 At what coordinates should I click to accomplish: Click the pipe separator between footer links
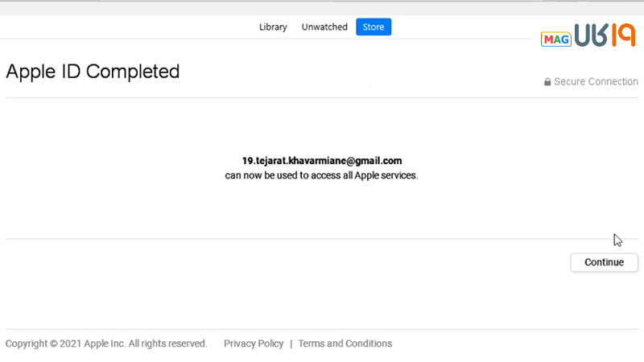coord(291,343)
